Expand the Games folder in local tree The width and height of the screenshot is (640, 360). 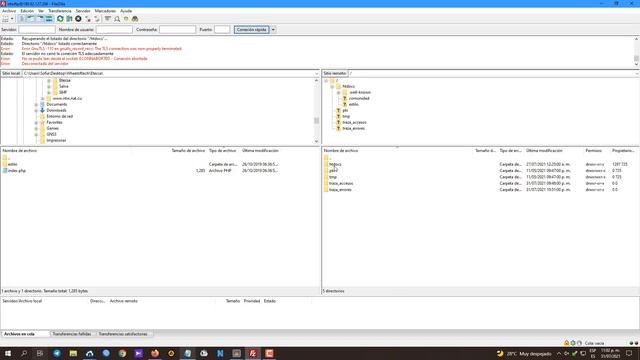coord(36,129)
